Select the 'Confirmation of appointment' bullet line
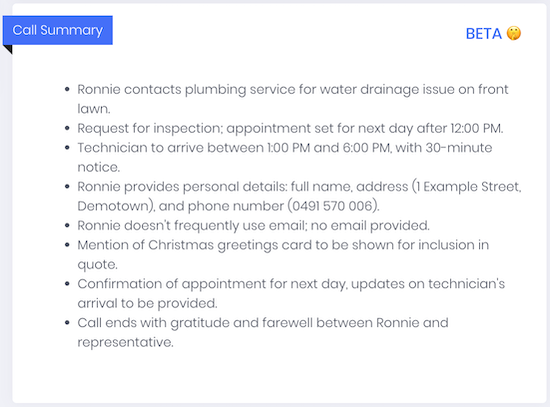This screenshot has height=407, width=550. [x=291, y=293]
